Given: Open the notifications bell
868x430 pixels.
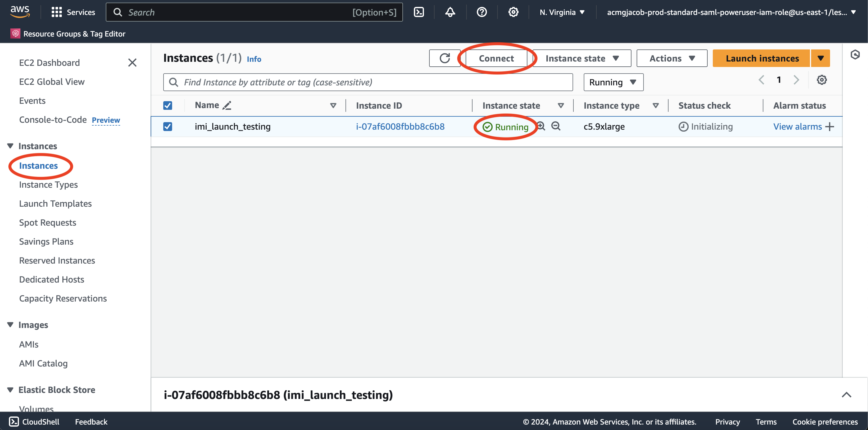Looking at the screenshot, I should (x=450, y=12).
